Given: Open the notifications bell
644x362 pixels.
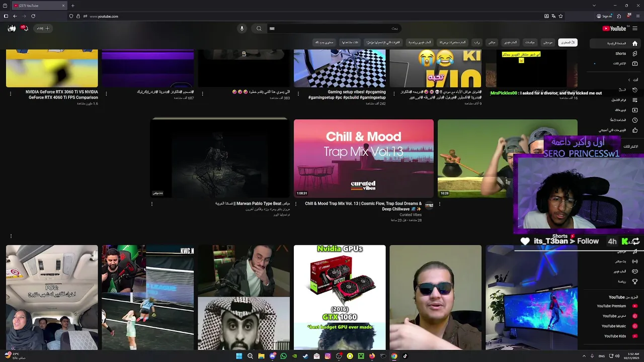Looking at the screenshot, I should pos(25,28).
